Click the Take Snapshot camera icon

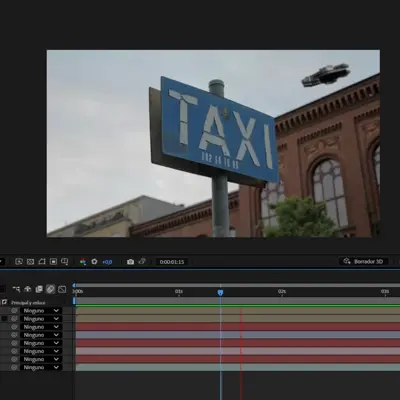(130, 262)
